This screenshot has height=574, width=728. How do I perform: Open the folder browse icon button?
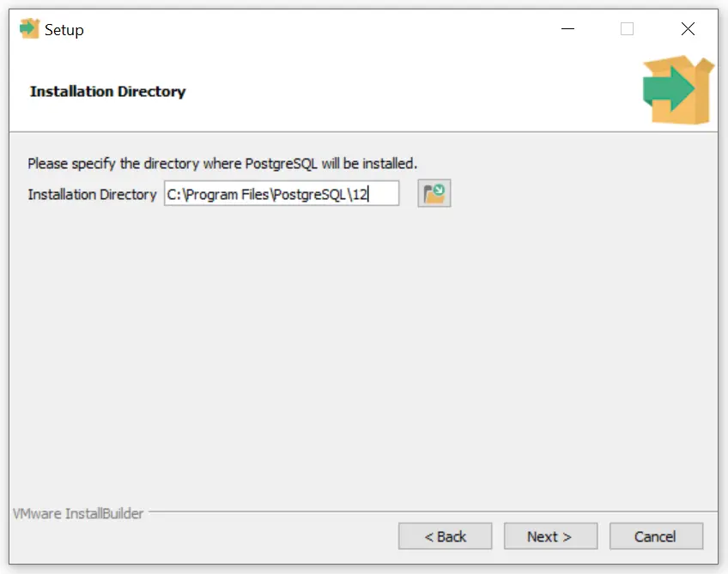(434, 194)
